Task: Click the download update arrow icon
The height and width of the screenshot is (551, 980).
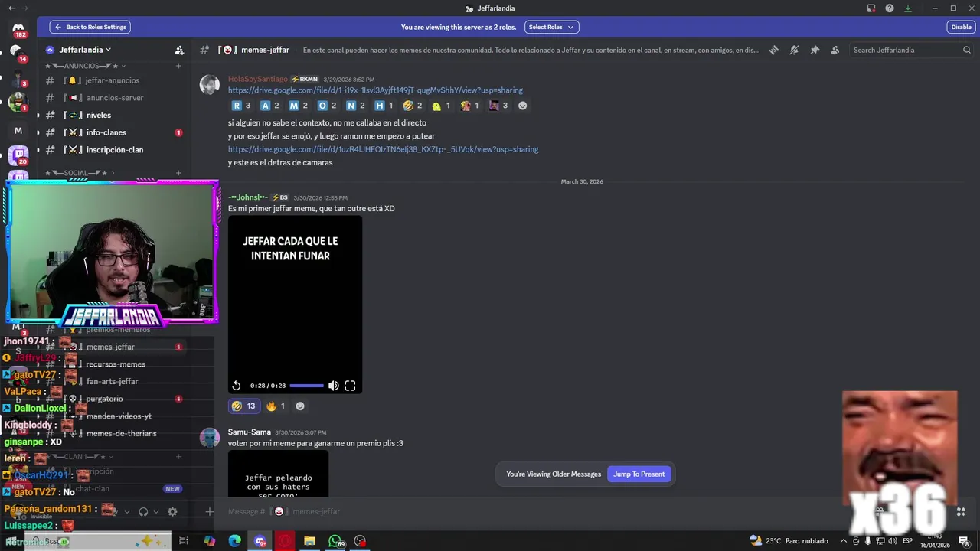Action: 908,8
